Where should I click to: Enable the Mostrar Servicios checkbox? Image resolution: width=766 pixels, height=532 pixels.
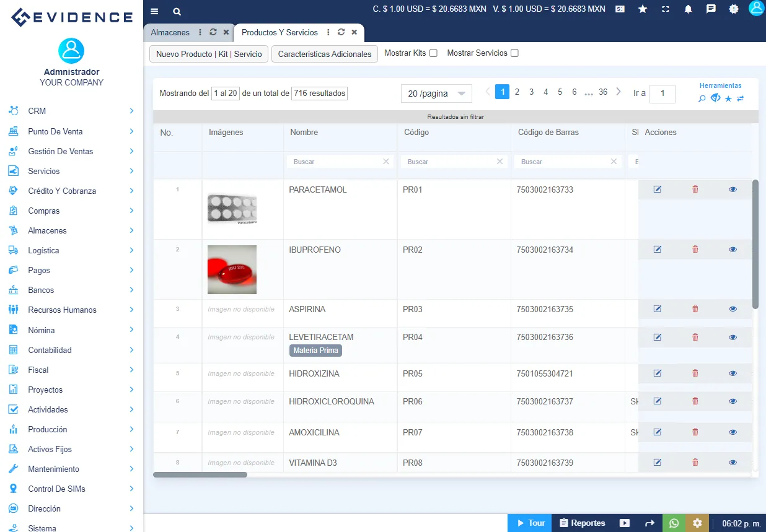click(515, 53)
